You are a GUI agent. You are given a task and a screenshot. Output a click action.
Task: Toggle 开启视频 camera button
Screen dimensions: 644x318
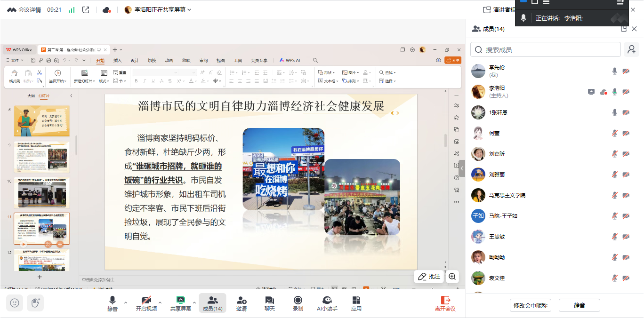146,303
